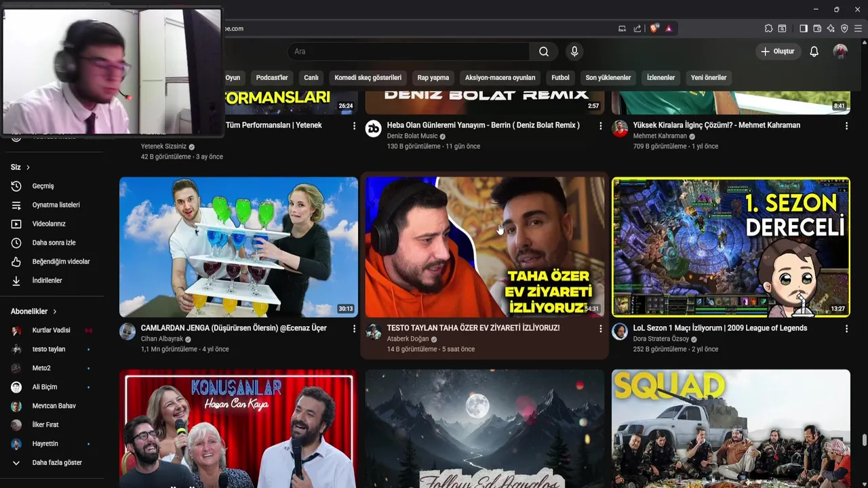Click the browser address bar URL

(x=233, y=28)
